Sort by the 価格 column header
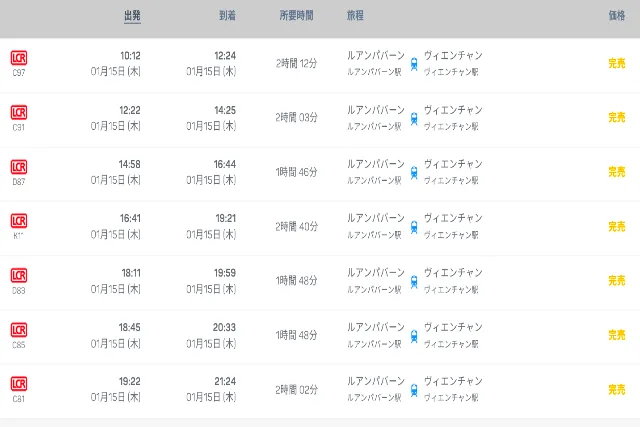 click(x=617, y=16)
